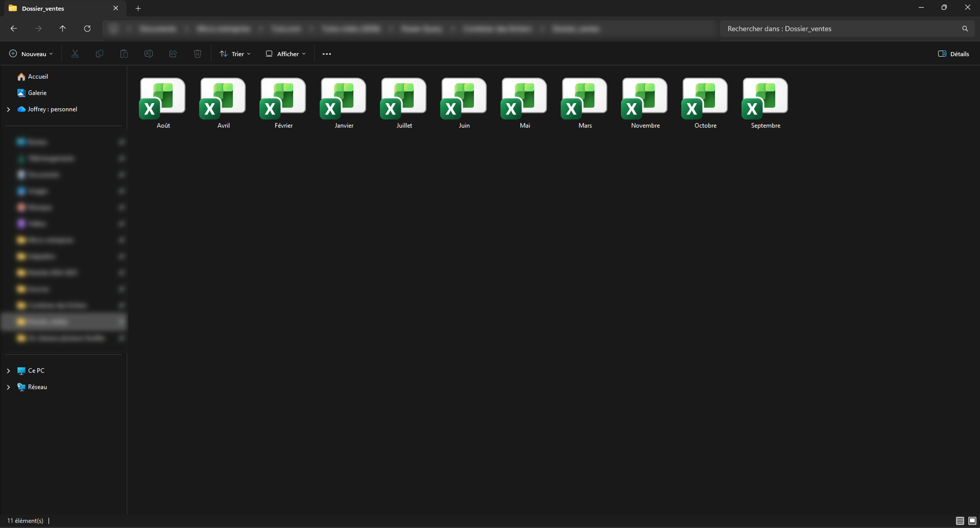
Task: Open the Trier sort dropdown
Action: (235, 54)
